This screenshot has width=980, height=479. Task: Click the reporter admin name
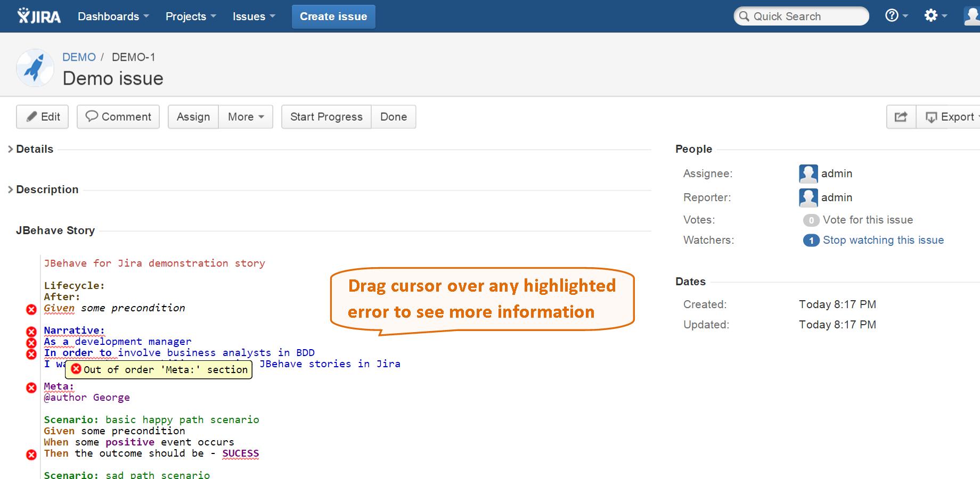point(837,197)
